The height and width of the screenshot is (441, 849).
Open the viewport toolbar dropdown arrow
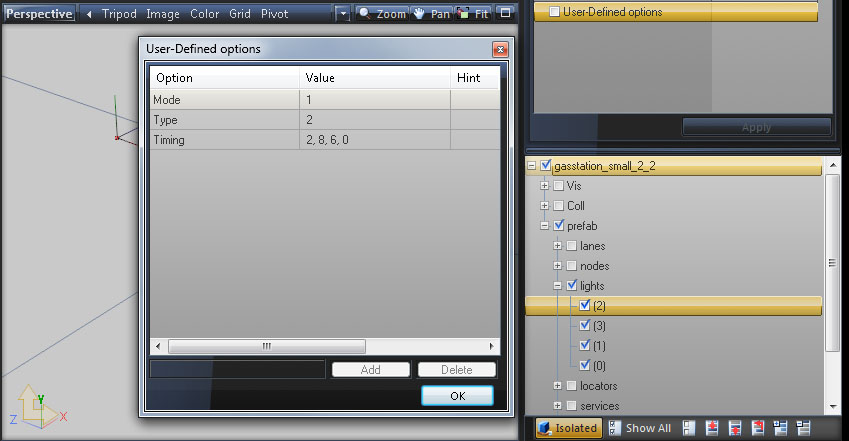(x=342, y=15)
